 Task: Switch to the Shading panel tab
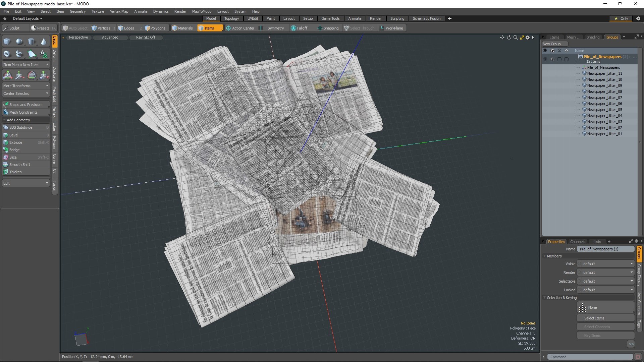(x=593, y=37)
